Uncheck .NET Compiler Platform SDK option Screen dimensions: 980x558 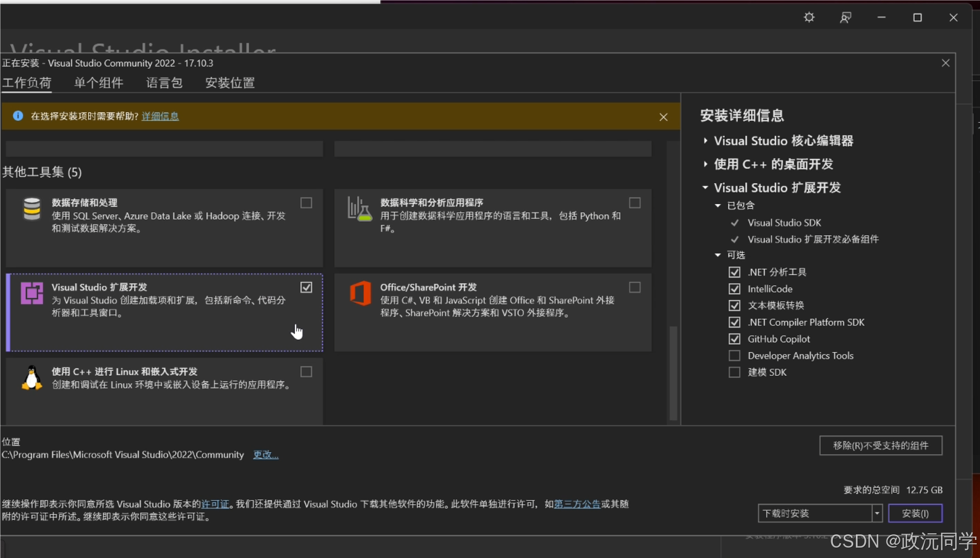pos(734,322)
